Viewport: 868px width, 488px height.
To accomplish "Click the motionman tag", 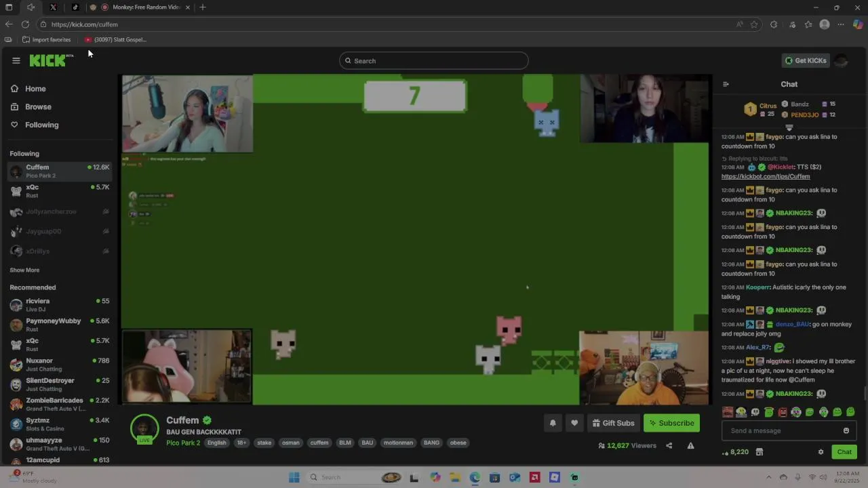I will point(398,443).
